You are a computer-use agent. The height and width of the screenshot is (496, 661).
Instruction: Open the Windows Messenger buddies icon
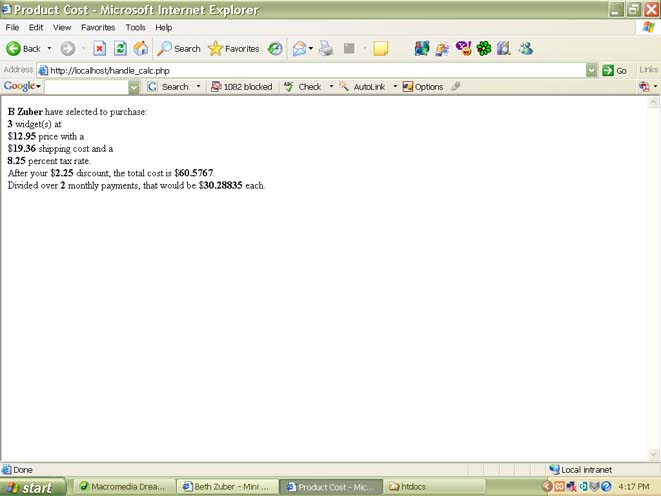point(526,49)
